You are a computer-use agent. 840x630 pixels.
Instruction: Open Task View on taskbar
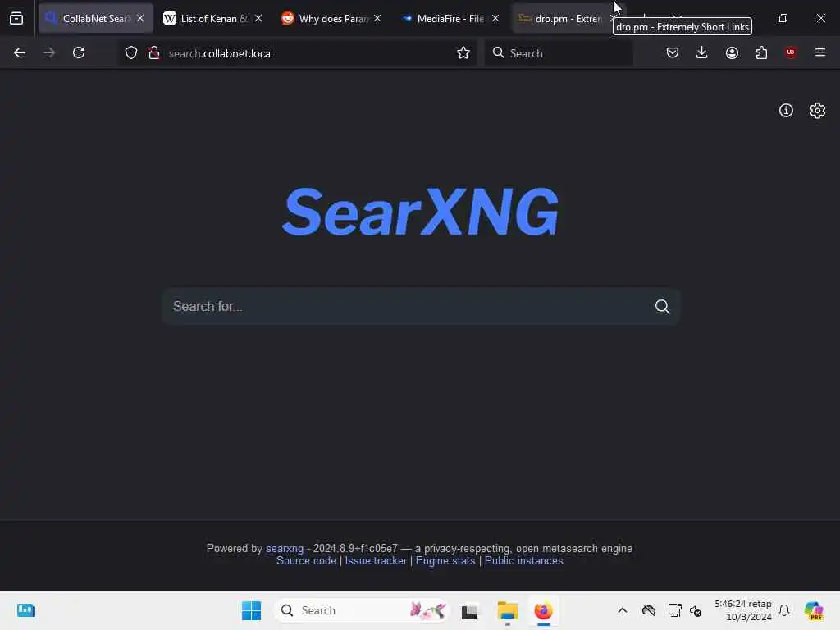click(x=469, y=610)
